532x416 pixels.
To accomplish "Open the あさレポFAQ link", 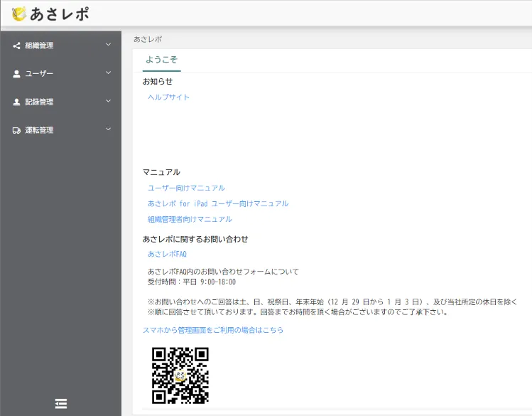I will tap(167, 254).
